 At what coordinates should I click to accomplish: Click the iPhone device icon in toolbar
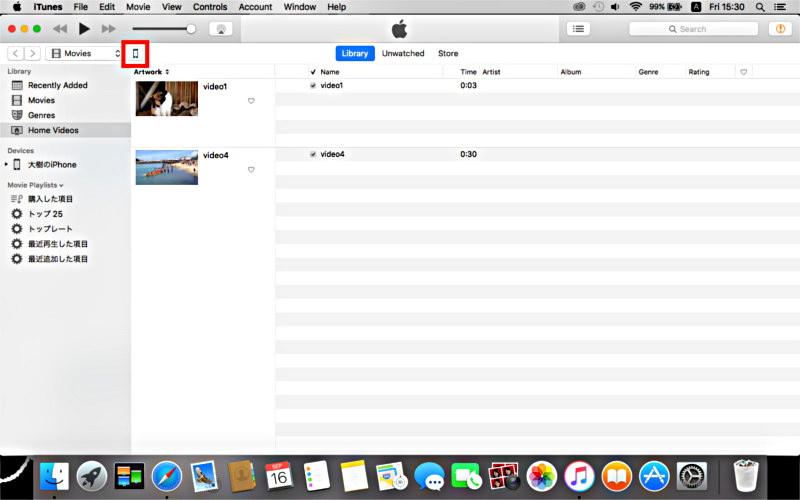pyautogui.click(x=135, y=53)
